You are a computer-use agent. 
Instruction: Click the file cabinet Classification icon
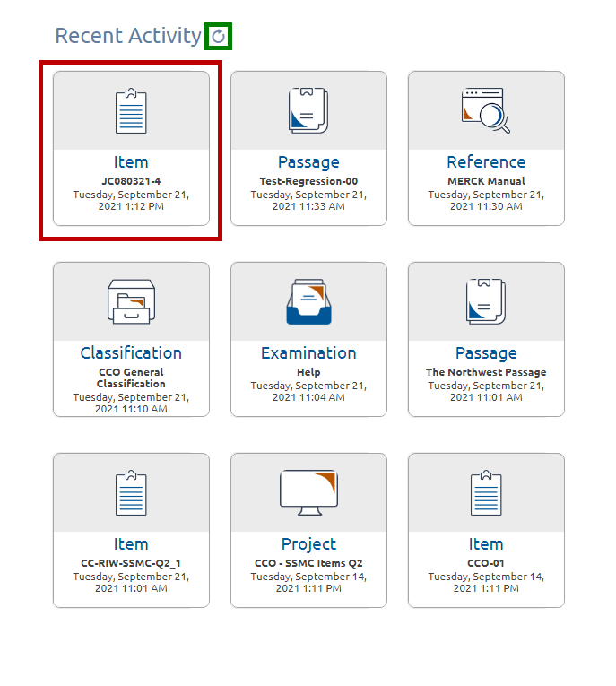(x=131, y=301)
